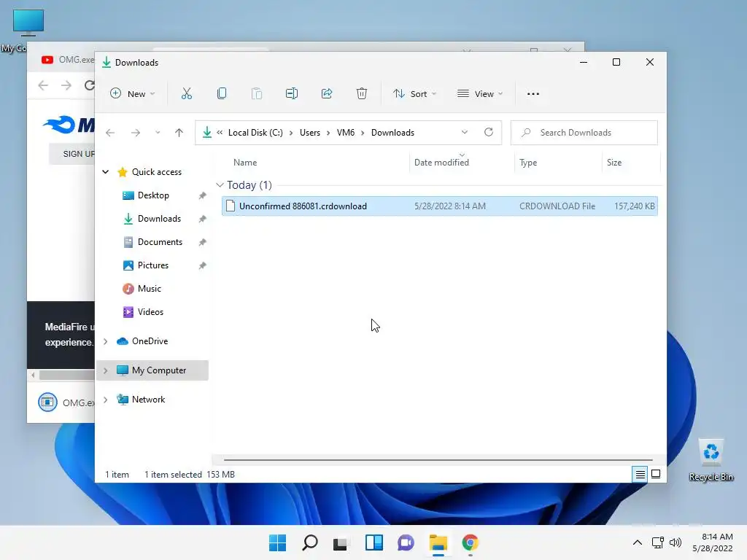Expand the My Computer tree node

coord(106,370)
